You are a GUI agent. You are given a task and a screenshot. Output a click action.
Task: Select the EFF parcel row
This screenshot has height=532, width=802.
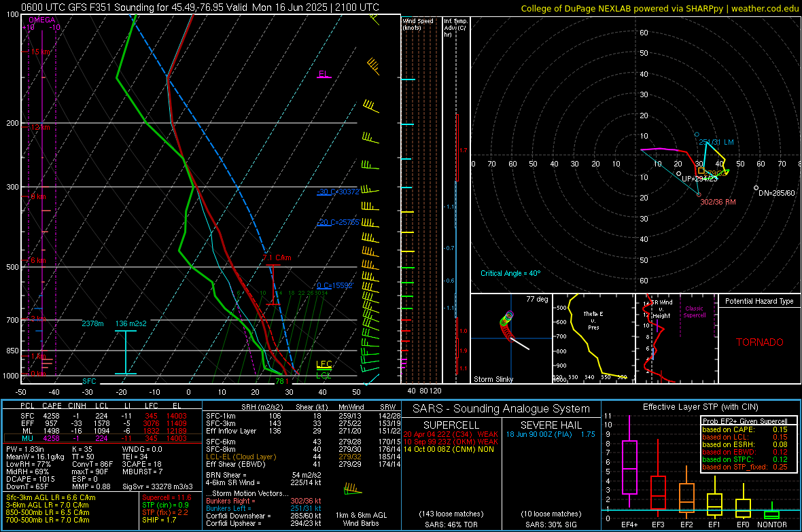point(103,423)
